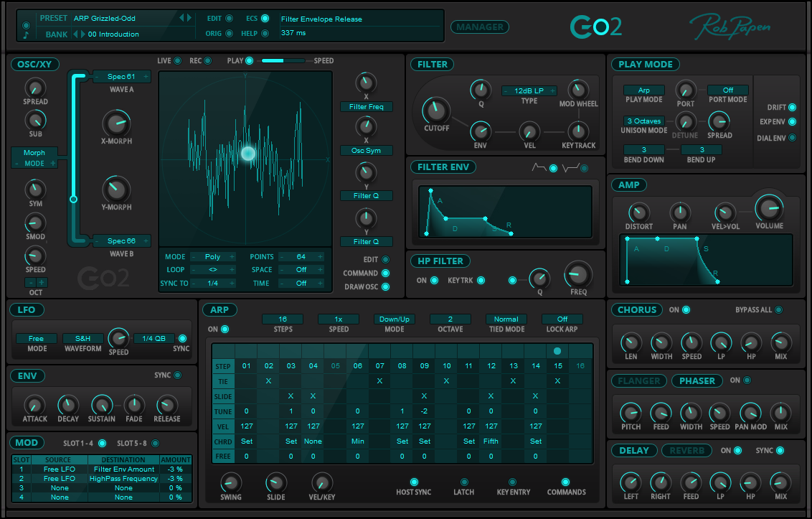812x519 pixels.
Task: Toggle the Draw Osc option
Action: click(385, 286)
